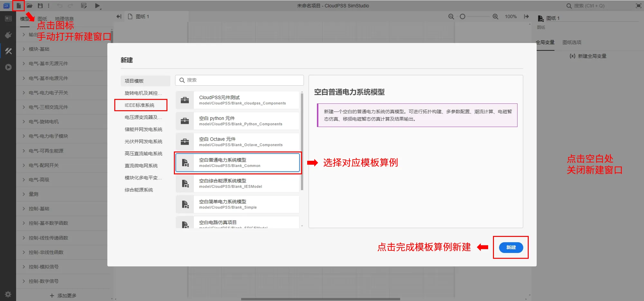Image resolution: width=644 pixels, height=301 pixels.
Task: Switch to 全局变量 tab
Action: tap(545, 42)
